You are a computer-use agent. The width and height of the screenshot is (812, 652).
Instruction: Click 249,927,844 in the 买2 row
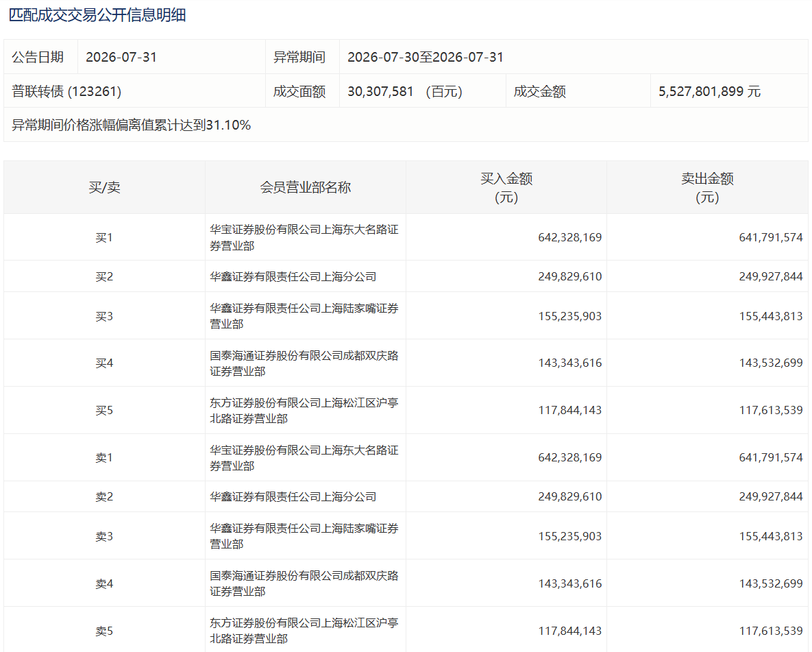click(x=771, y=276)
